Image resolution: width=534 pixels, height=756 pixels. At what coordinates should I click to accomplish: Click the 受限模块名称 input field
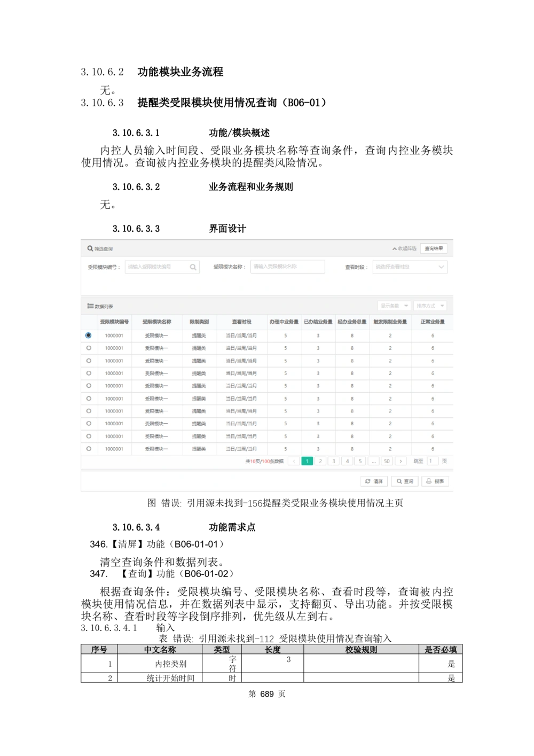pyautogui.click(x=287, y=267)
